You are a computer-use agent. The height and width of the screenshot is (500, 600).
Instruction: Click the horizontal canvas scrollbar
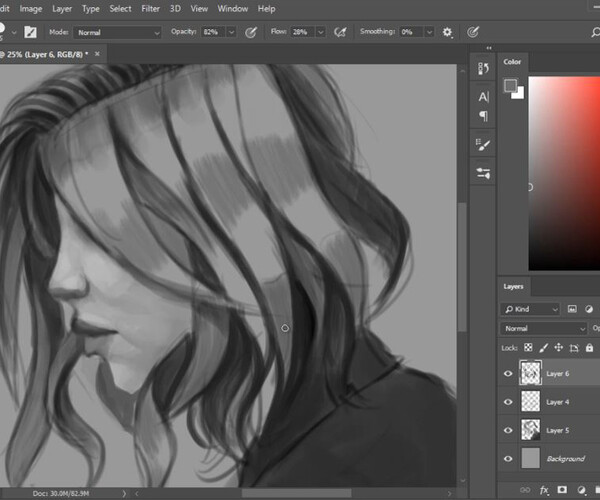coord(297,493)
